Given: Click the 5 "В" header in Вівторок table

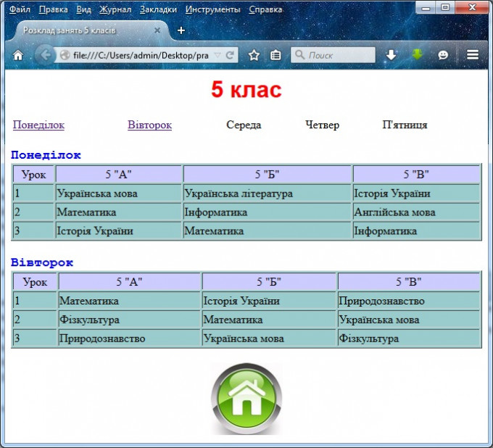Looking at the screenshot, I should tap(408, 281).
